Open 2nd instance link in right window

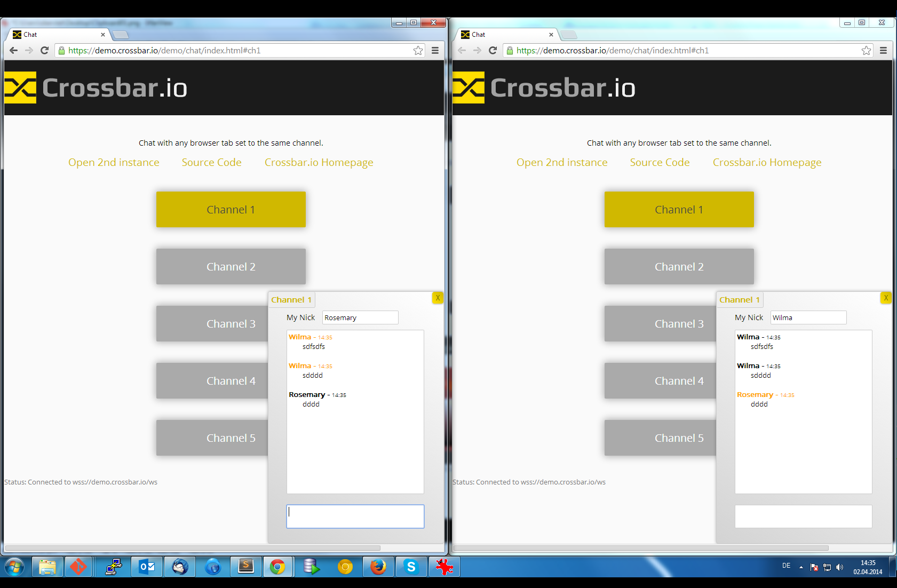click(x=562, y=162)
